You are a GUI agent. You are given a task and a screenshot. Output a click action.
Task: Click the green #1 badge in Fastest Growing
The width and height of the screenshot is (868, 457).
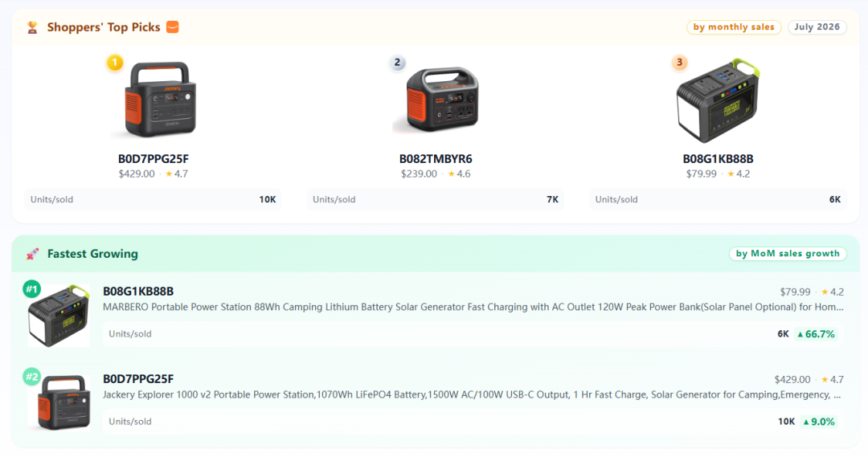pos(31,289)
